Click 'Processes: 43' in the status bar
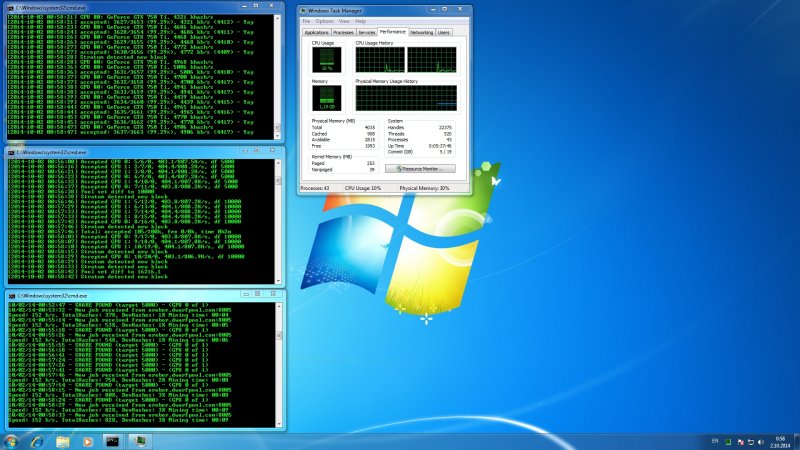 (315, 188)
